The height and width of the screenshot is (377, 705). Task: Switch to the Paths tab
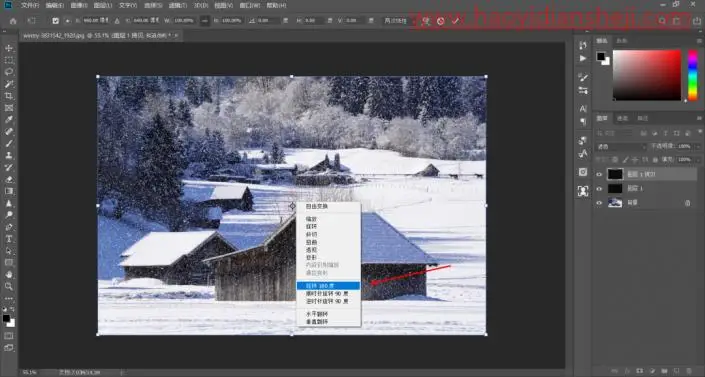point(643,118)
